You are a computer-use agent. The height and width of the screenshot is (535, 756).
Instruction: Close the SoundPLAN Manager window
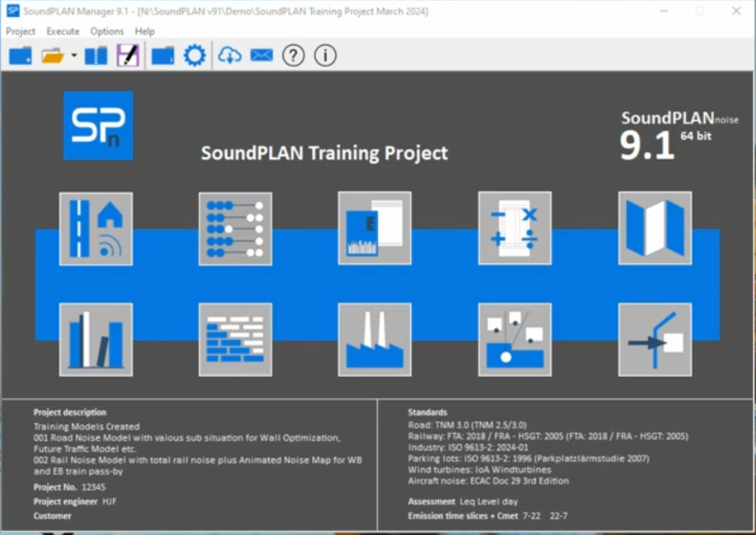pos(736,11)
